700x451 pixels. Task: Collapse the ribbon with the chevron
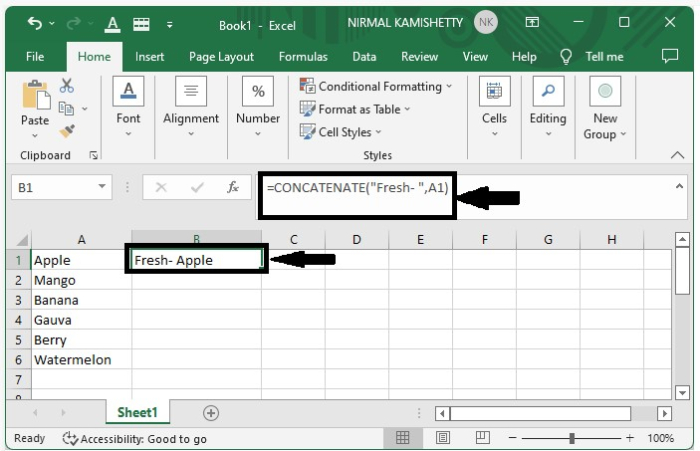(677, 155)
